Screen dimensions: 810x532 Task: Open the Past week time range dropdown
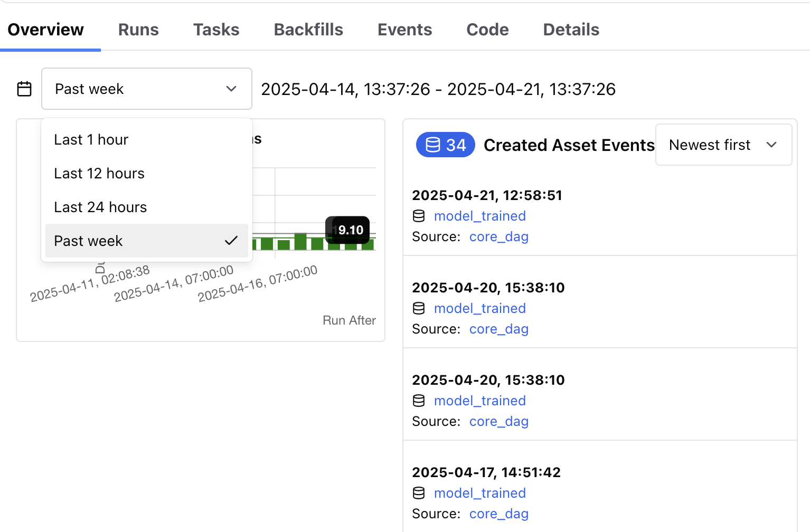pyautogui.click(x=147, y=89)
